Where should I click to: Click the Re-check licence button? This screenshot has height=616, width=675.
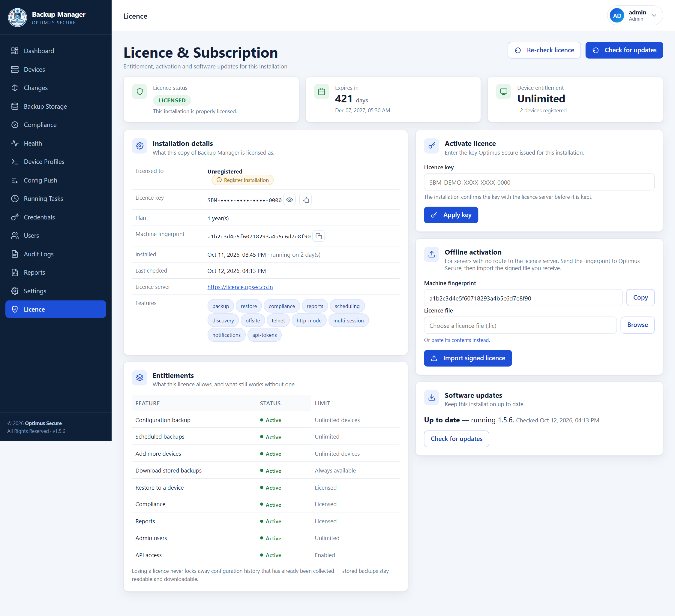544,50
